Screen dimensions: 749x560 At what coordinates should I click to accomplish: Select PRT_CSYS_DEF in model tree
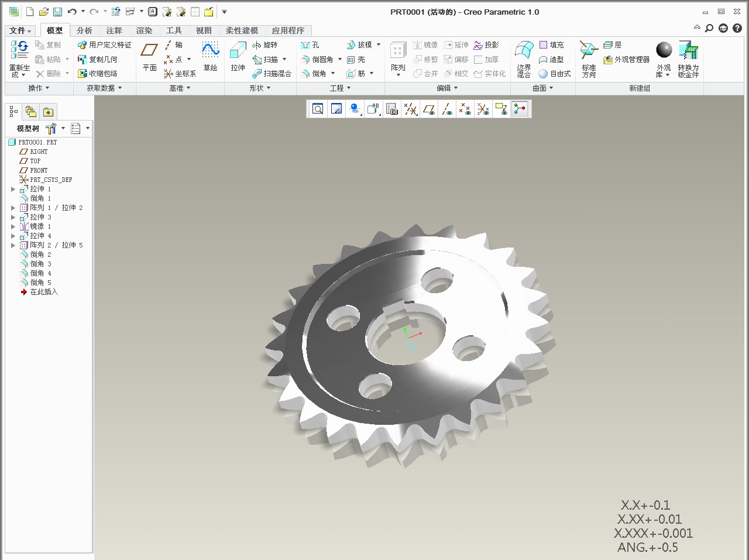(x=46, y=180)
